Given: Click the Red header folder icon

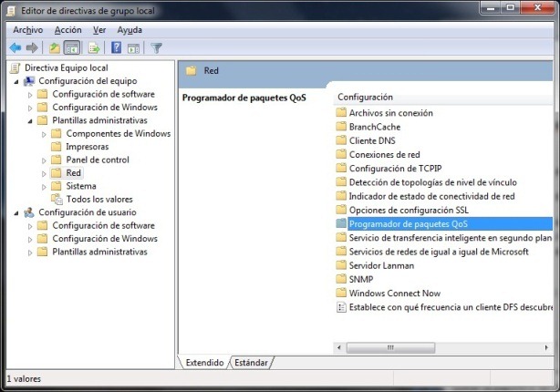Looking at the screenshot, I should (x=191, y=70).
